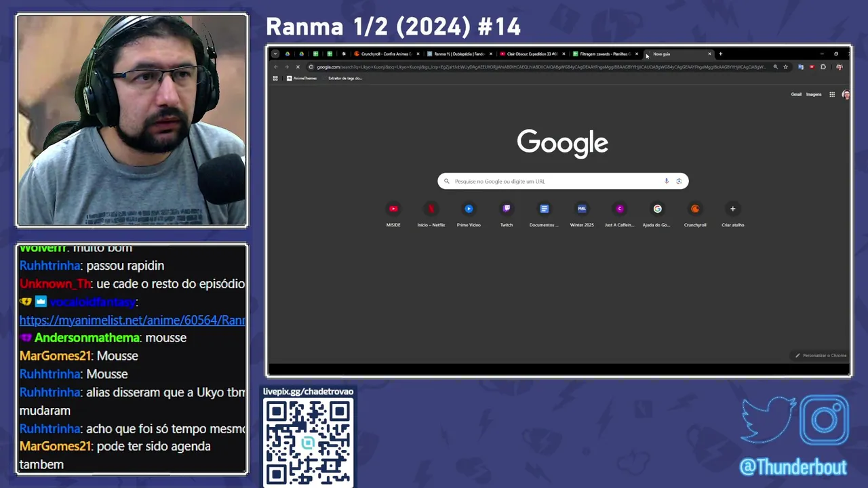Screen dimensions: 868x488
Task: Open AnimeThemes bookmark
Action: [x=302, y=78]
